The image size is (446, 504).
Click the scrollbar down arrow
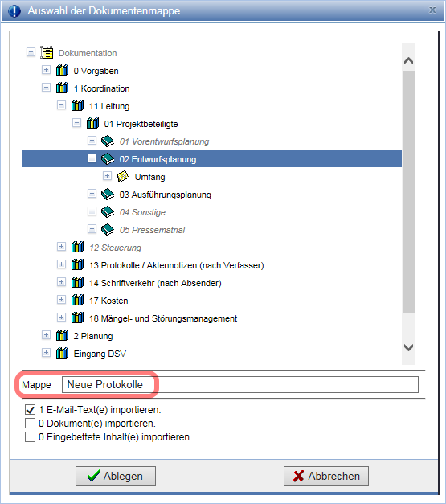[x=408, y=348]
